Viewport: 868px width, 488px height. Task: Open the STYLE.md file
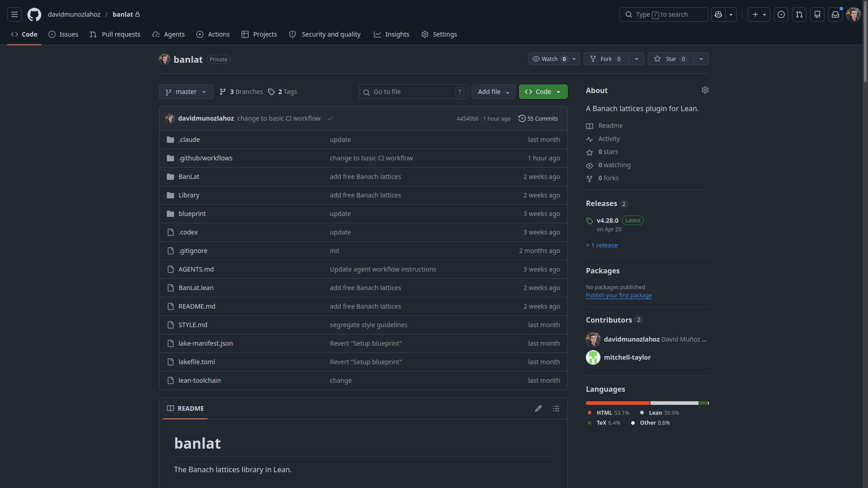193,325
